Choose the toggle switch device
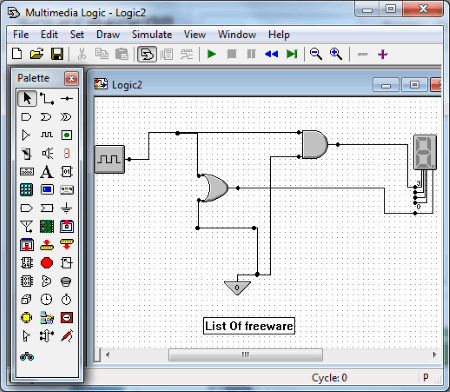450x392 pixels. coord(27,153)
